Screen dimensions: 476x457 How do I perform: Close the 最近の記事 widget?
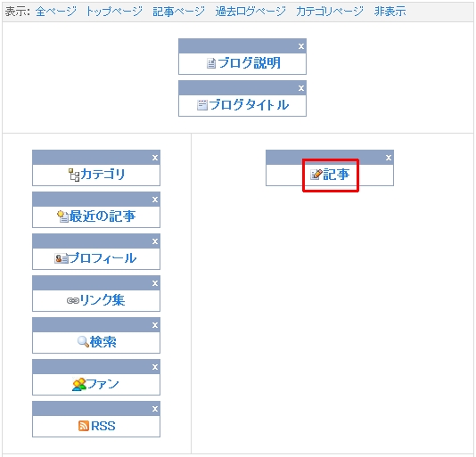pyautogui.click(x=155, y=200)
